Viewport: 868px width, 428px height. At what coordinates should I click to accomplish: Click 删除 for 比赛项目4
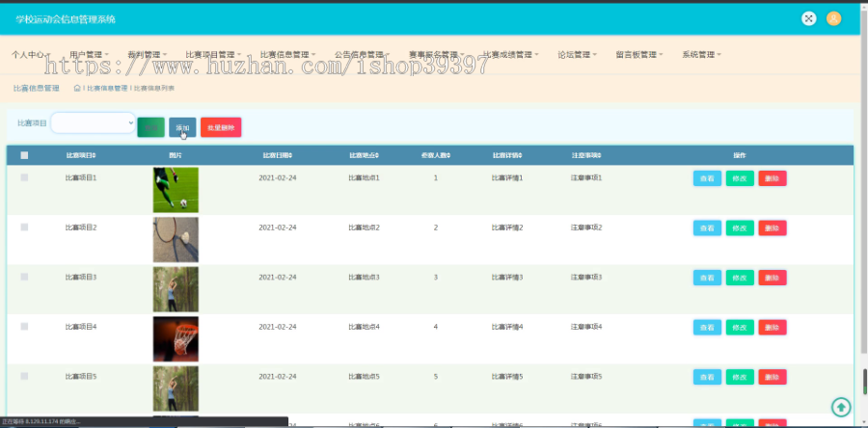(x=773, y=328)
